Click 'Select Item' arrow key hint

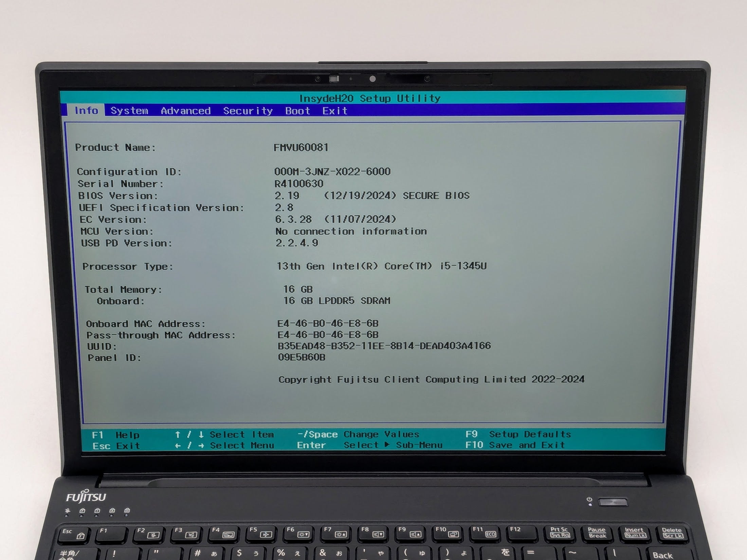224,434
